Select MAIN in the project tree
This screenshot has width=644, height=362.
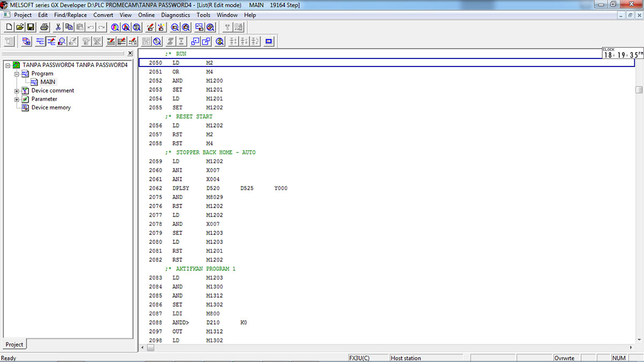point(48,82)
